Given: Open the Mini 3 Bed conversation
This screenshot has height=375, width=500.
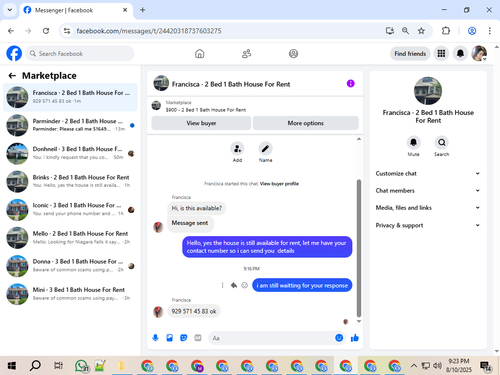Looking at the screenshot, I should coord(70,294).
